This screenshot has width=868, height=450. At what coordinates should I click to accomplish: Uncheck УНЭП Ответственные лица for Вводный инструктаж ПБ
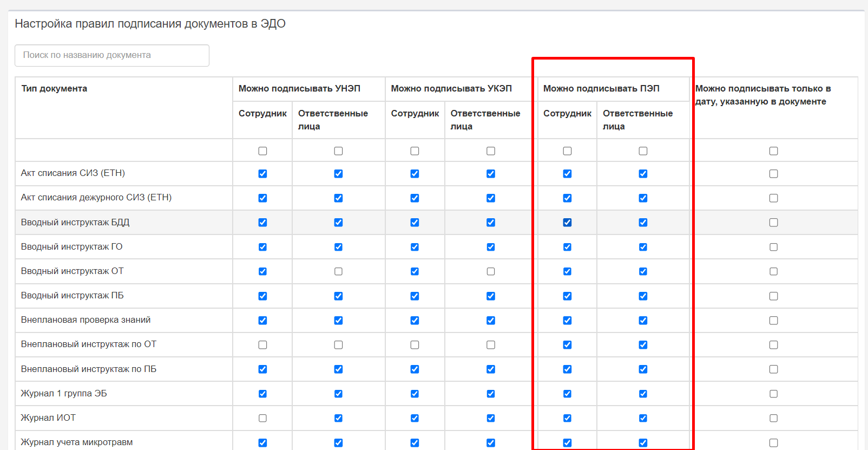(x=338, y=296)
